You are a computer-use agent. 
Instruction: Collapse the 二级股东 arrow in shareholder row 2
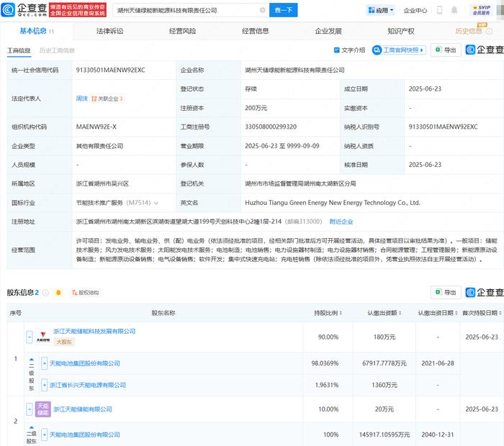(x=32, y=427)
